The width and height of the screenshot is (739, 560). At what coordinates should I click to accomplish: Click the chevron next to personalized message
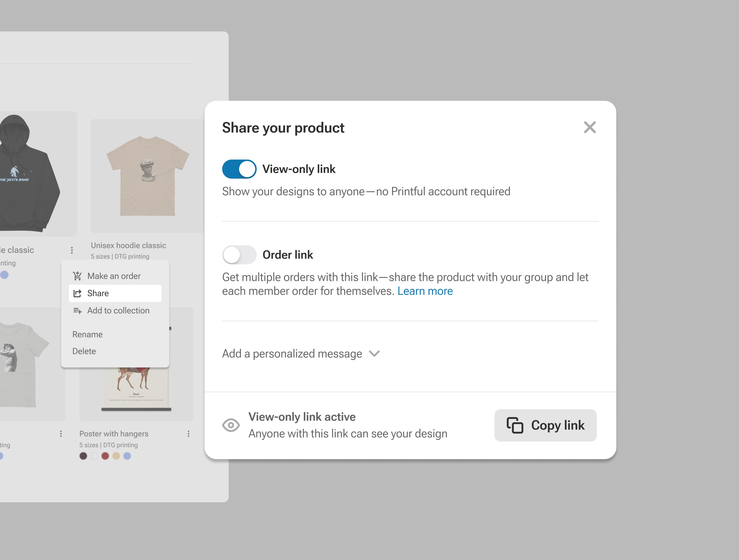(x=375, y=353)
